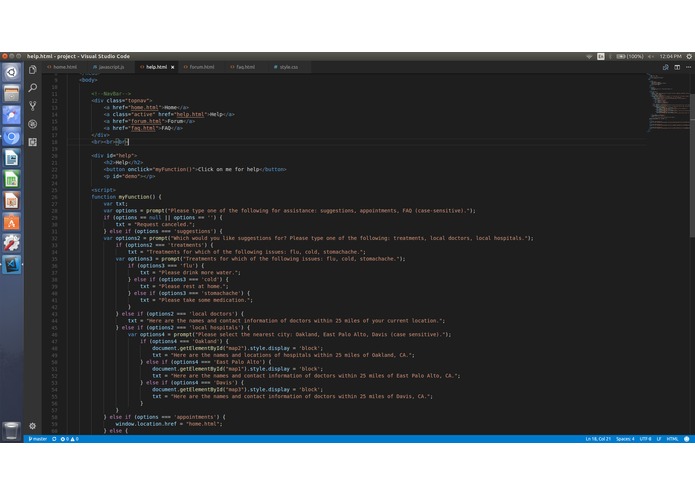Open the Wi-Fi network indicator menu
Viewport: 695px width, 494px height.
[589, 56]
